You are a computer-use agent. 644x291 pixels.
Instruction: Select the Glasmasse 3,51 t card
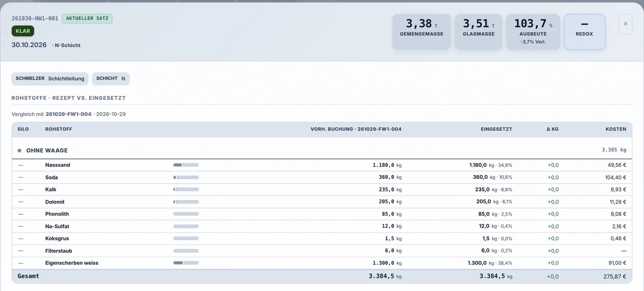pyautogui.click(x=478, y=32)
